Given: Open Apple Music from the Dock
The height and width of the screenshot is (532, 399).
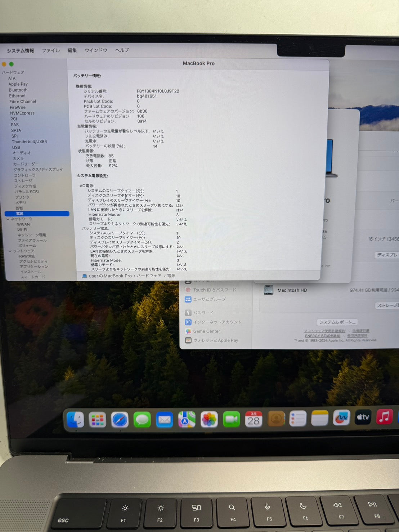Looking at the screenshot, I should point(385,418).
